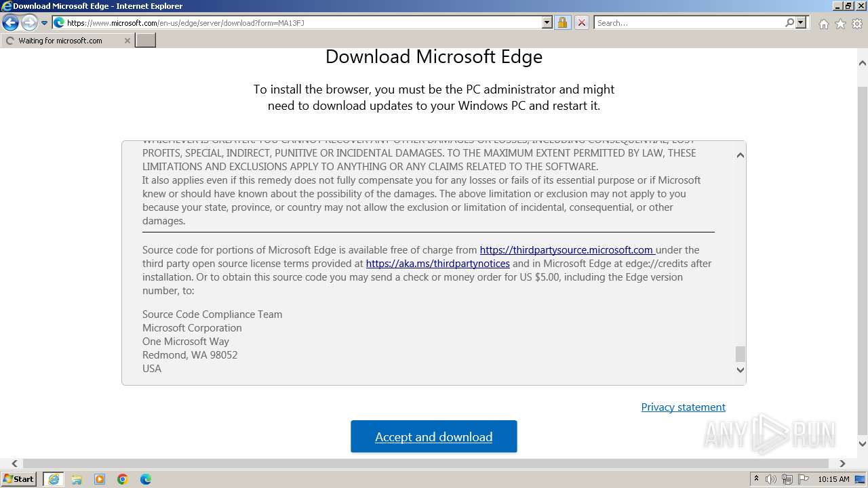Image resolution: width=868 pixels, height=488 pixels.
Task: Click 'One Microsoft Way' text line
Action: point(186,342)
